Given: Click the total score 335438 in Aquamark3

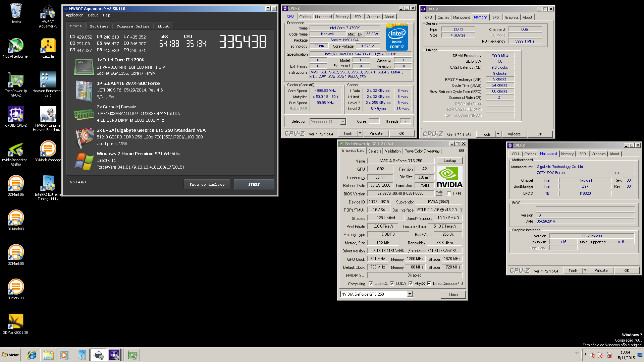Looking at the screenshot, I should coord(243,42).
